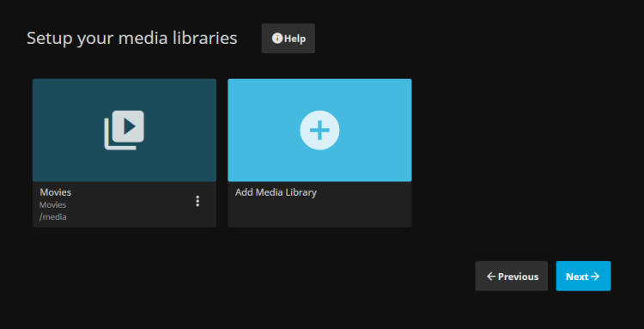Open the Movies library three-dot menu
The image size is (644, 329).
197,201
